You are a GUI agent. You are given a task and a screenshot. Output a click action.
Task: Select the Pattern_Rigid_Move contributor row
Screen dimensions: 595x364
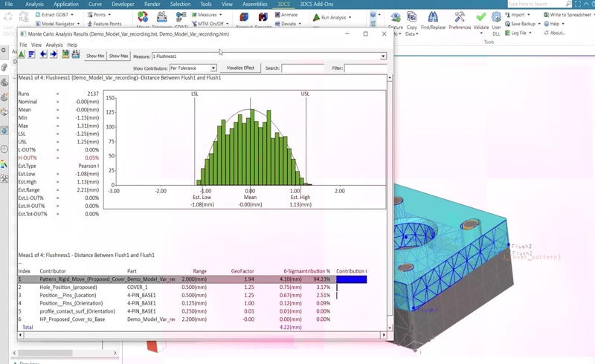(x=193, y=279)
